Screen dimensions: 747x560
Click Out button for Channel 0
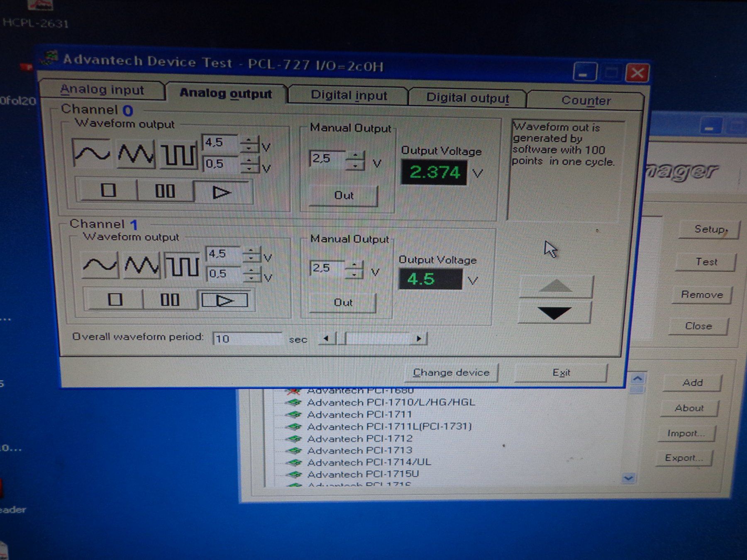click(344, 195)
